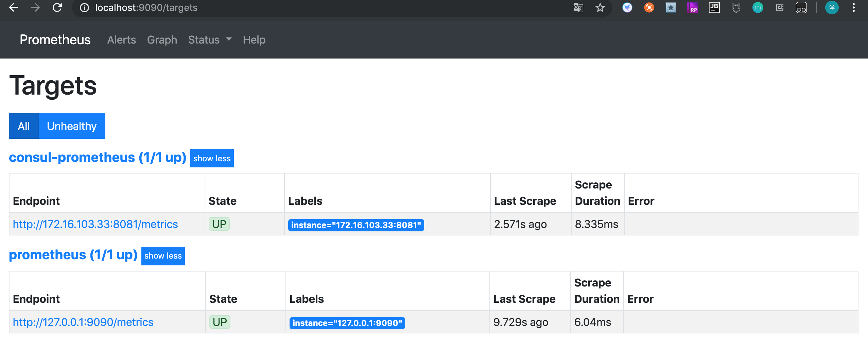Viewport: 868px width, 345px height.
Task: Open the teal m circle extension icon
Action: (x=758, y=7)
